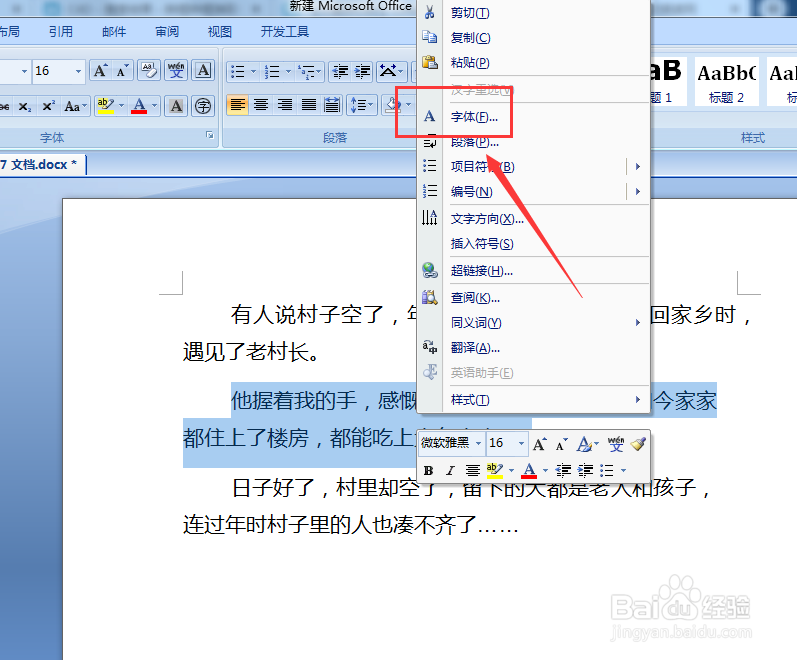Toggle Italic in mini toolbar

point(450,470)
